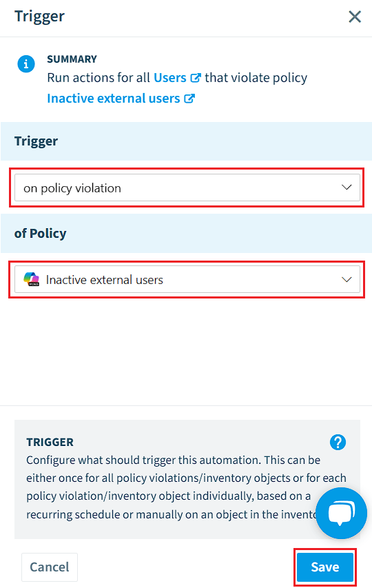Click external-link icon next to Users
This screenshot has height=588, width=372.
point(196,78)
